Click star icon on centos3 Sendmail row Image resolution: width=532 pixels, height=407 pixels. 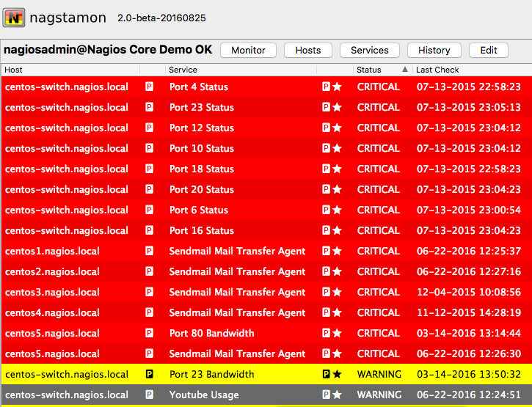337,292
